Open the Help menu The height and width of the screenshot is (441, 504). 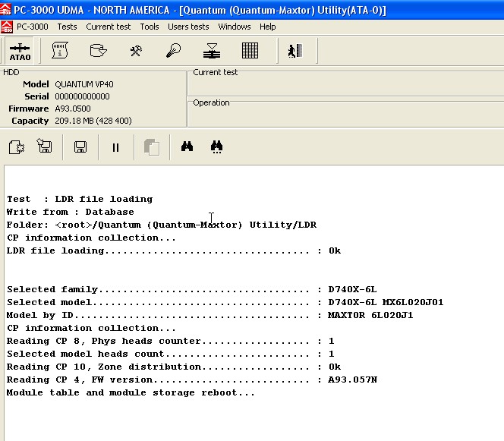tap(268, 27)
